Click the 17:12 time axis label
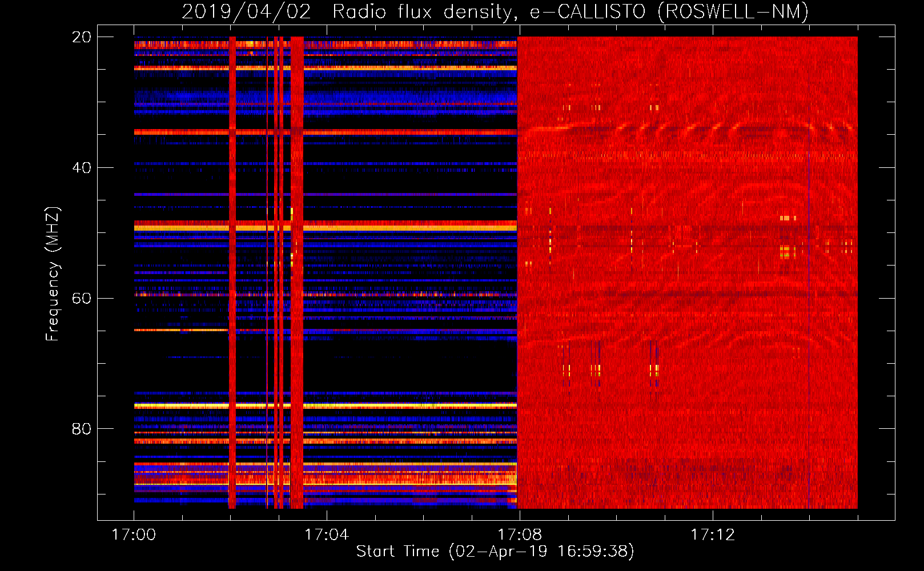The image size is (924, 571). [x=713, y=535]
